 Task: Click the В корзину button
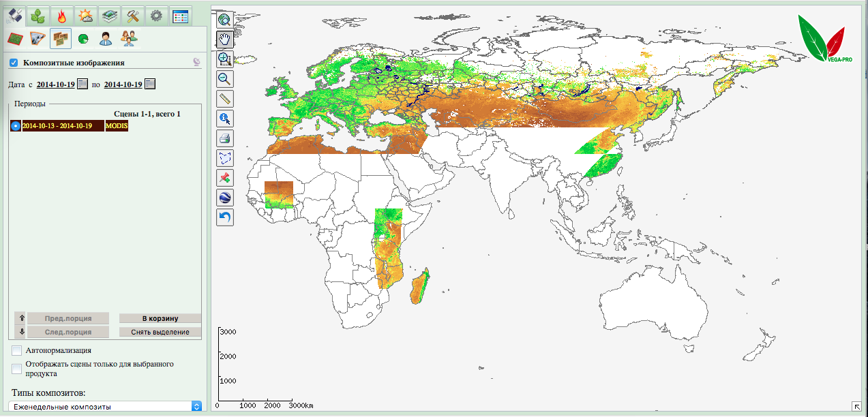tap(160, 318)
